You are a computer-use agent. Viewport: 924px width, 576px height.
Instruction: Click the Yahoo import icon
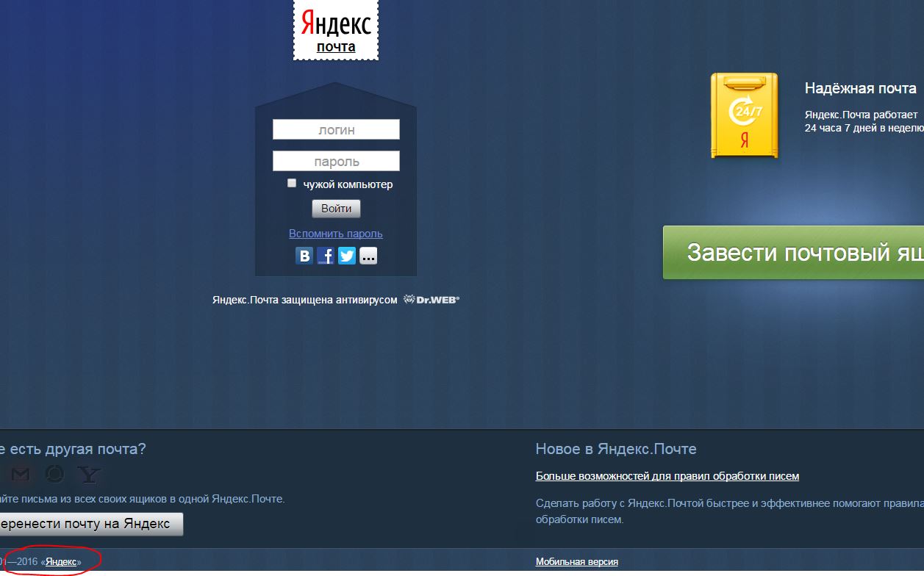tap(89, 474)
